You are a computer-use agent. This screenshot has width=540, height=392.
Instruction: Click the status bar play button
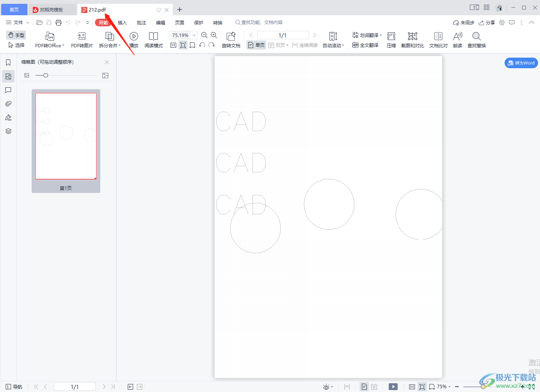pyautogui.click(x=393, y=387)
